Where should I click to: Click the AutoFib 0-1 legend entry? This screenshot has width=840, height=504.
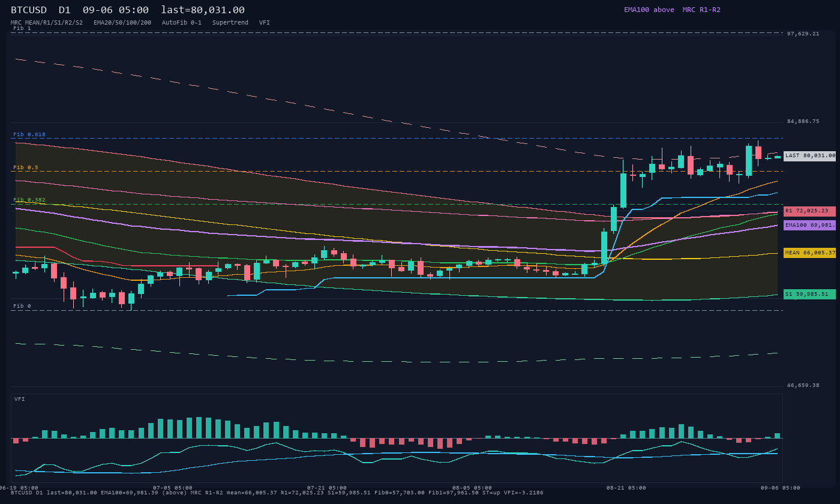pos(182,23)
